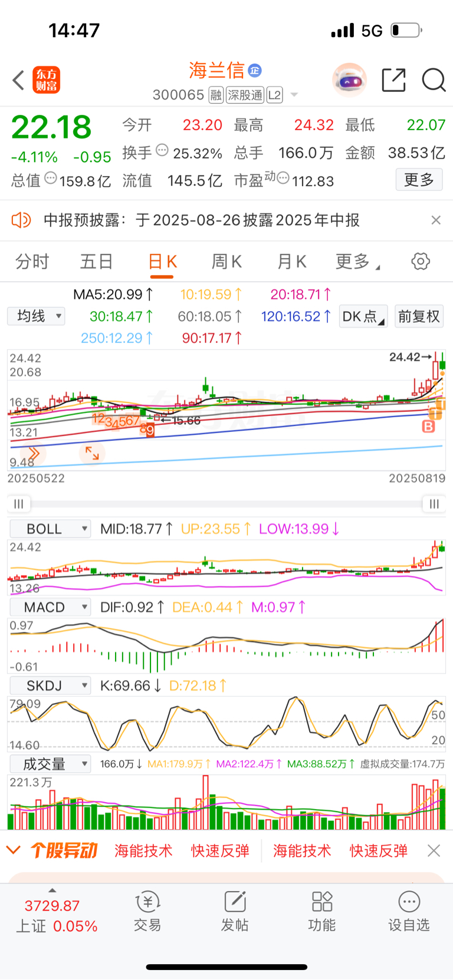Switch to the 五日 tab

pyautogui.click(x=96, y=261)
